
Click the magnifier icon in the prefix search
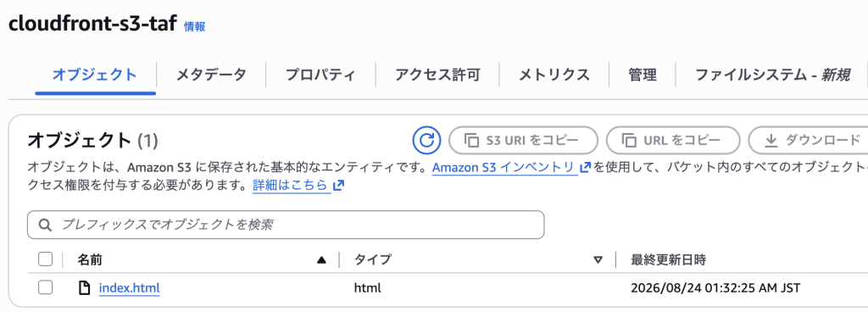46,226
